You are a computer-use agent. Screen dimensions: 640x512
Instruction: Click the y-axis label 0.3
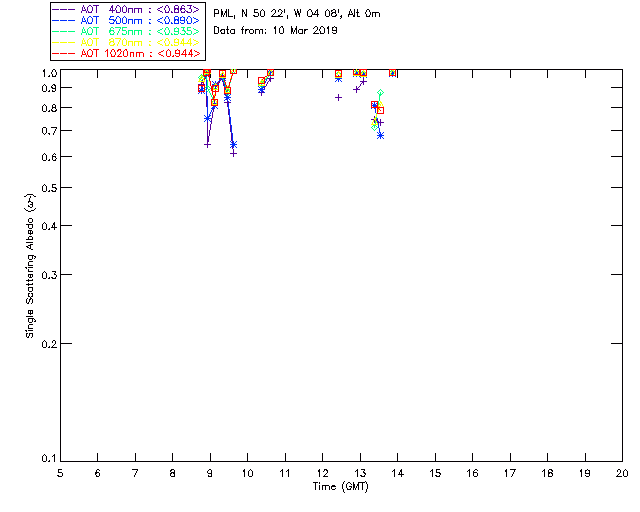[x=49, y=275]
